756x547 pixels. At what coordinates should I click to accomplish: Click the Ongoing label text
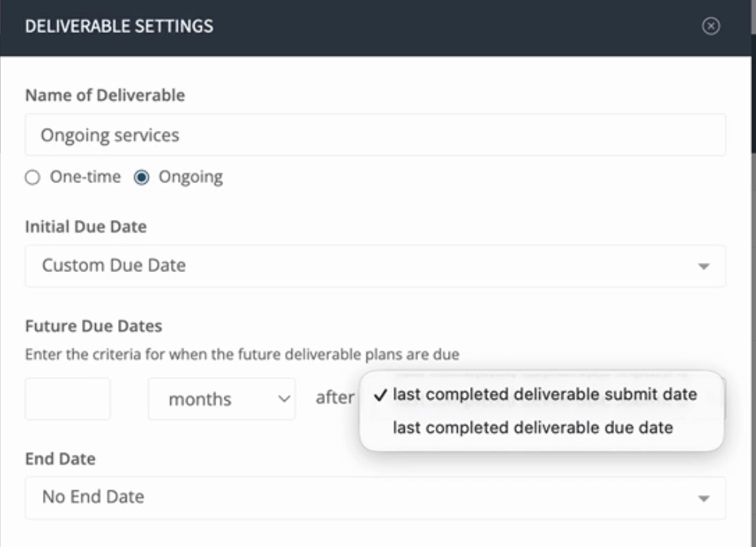click(190, 177)
